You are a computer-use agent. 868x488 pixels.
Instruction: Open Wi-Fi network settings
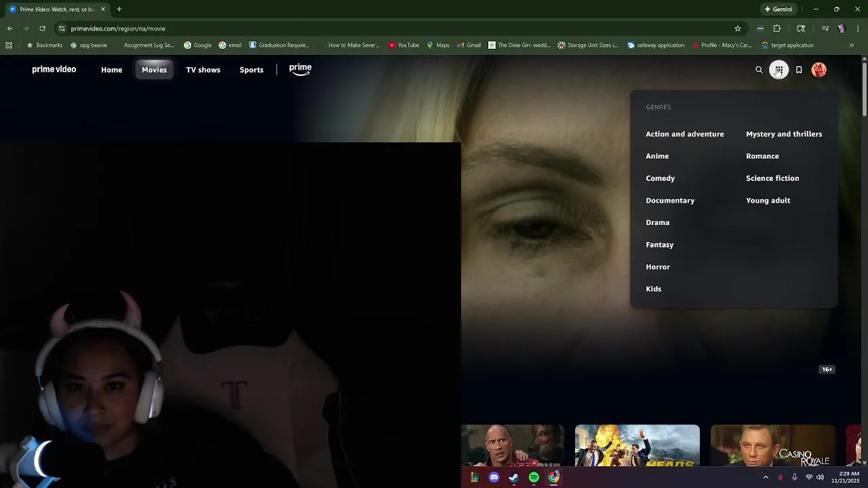(808, 477)
